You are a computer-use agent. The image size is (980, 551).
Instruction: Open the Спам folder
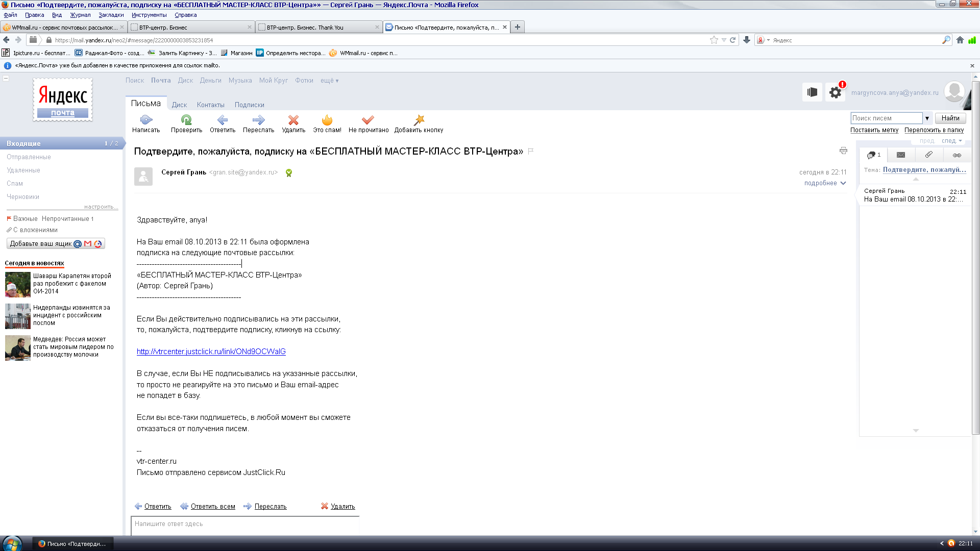(15, 183)
